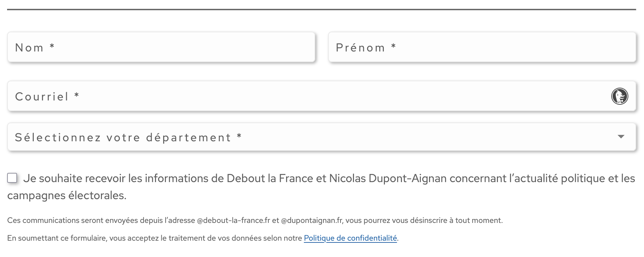Click the 'Nom' placeholder label
Screen dimensions: 644x257
(29, 48)
